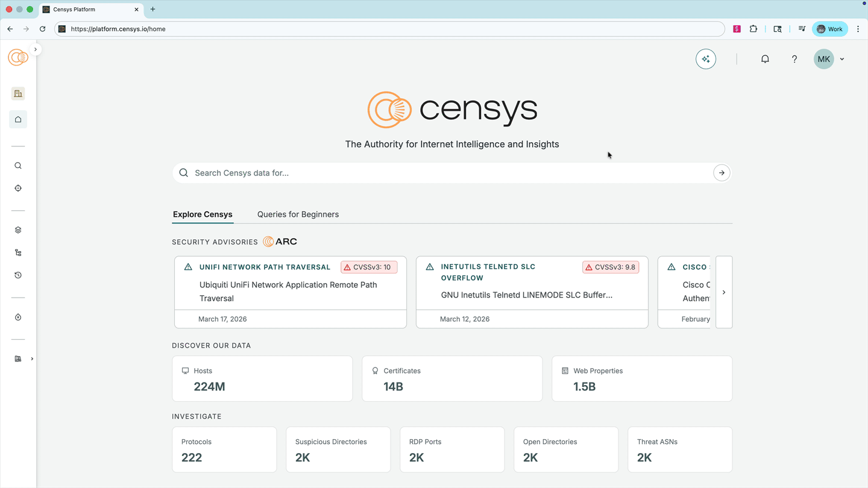Open Chrome three-dot menu

point(858,29)
